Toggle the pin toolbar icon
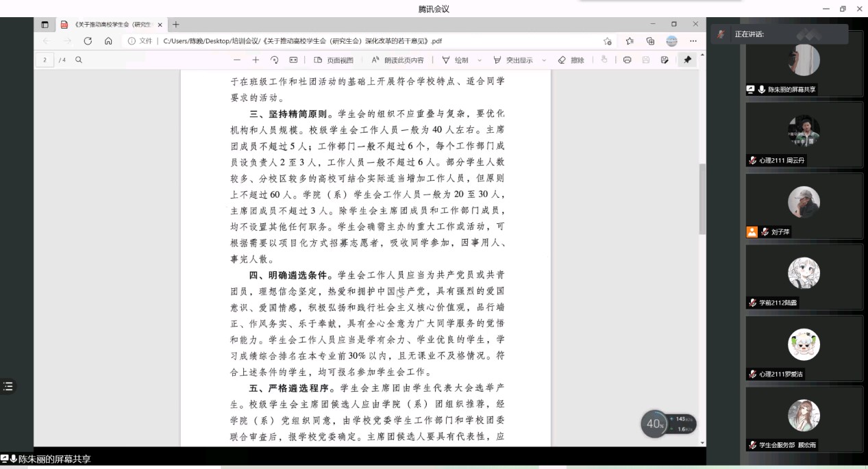Viewport: 868px width, 469px height. [x=687, y=60]
